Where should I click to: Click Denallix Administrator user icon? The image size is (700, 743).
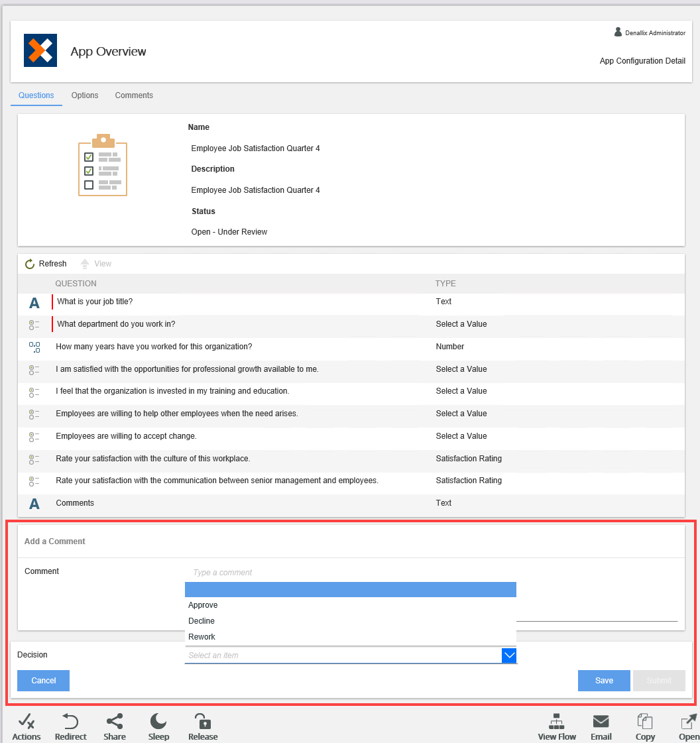point(618,32)
